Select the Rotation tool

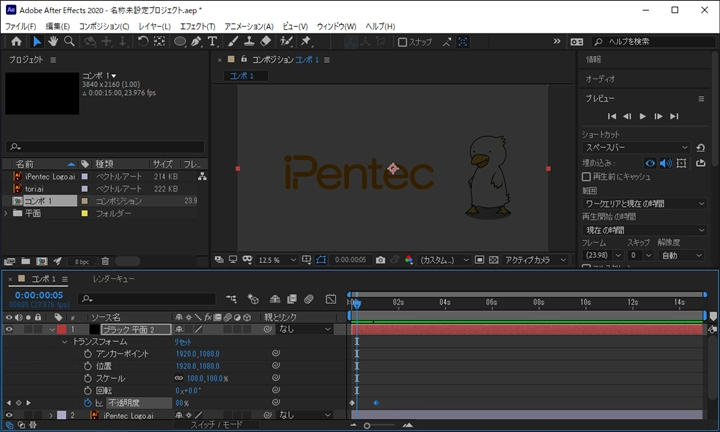pyautogui.click(x=143, y=42)
